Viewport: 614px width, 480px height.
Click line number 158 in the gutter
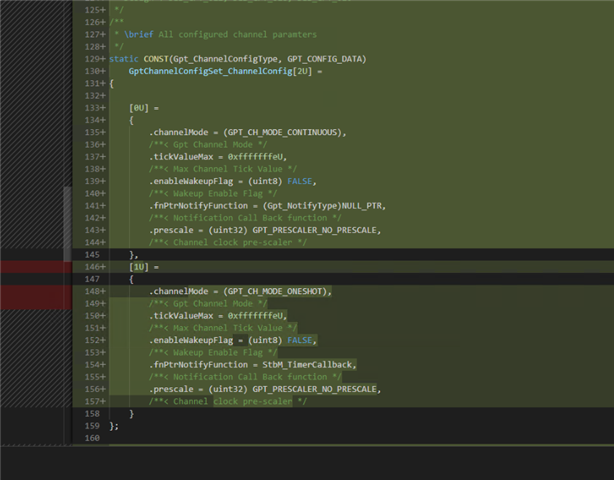pos(92,414)
